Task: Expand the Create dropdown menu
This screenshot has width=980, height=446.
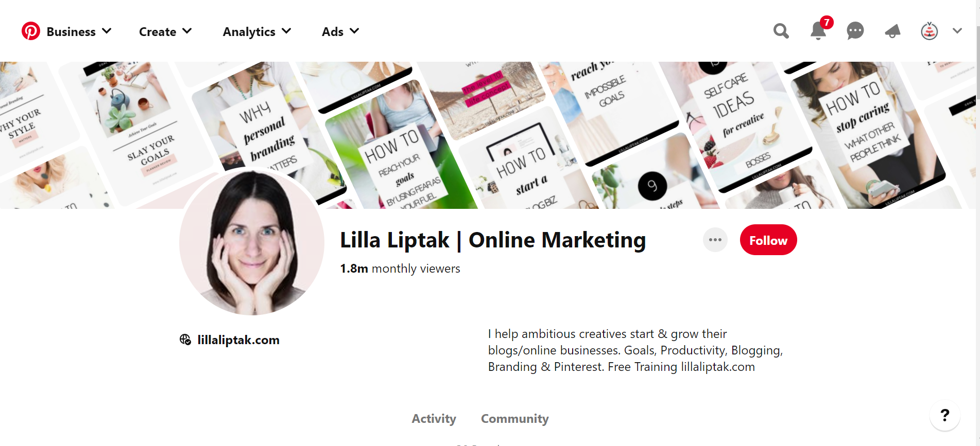Action: point(165,31)
